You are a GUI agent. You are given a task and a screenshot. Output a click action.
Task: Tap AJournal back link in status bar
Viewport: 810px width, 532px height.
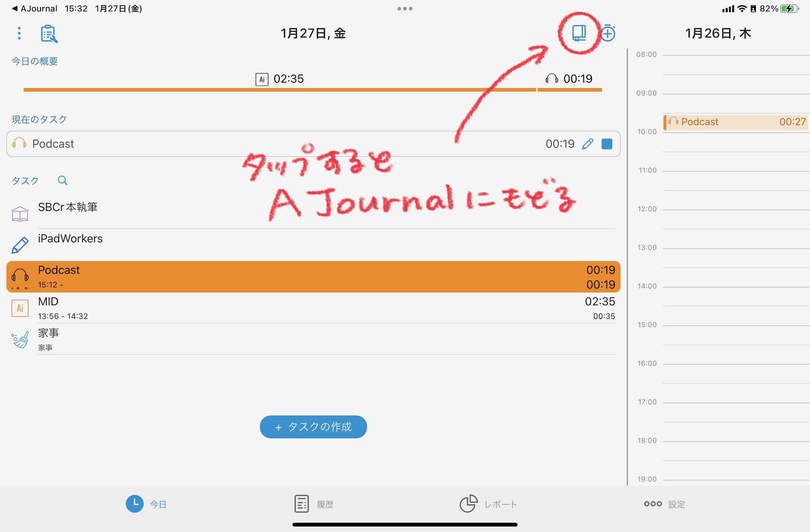coord(34,8)
